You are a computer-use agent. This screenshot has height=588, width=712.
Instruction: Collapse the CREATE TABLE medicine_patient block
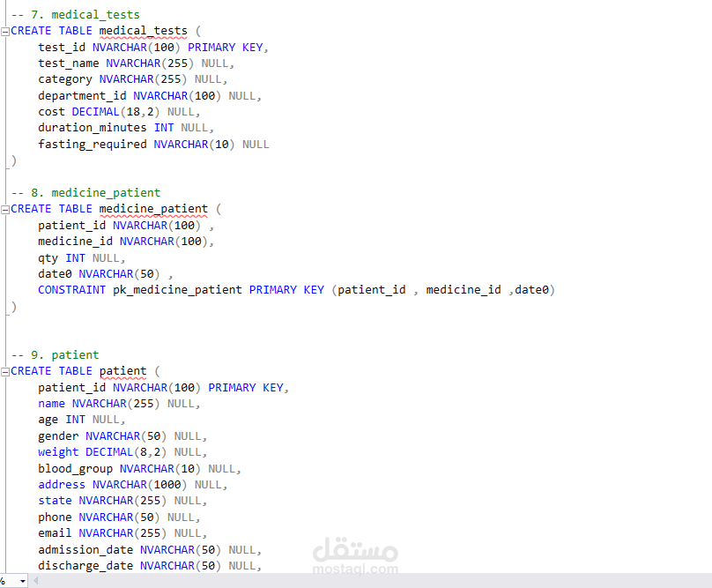coord(5,210)
